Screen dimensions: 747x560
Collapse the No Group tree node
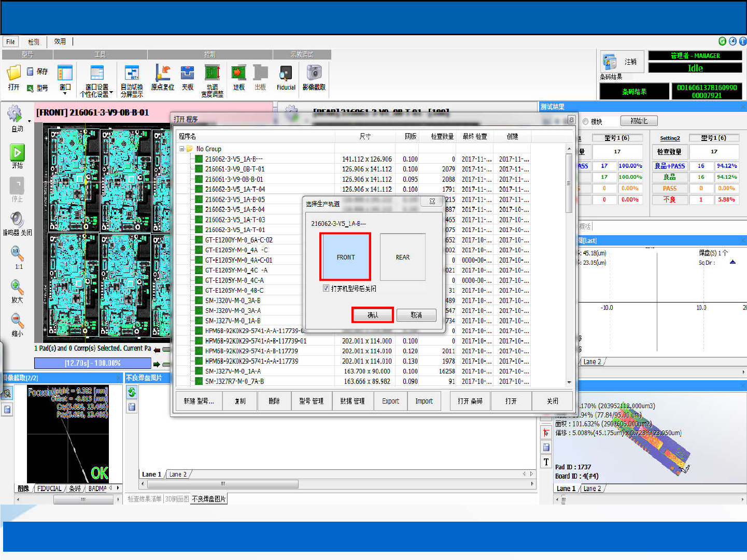[182, 149]
